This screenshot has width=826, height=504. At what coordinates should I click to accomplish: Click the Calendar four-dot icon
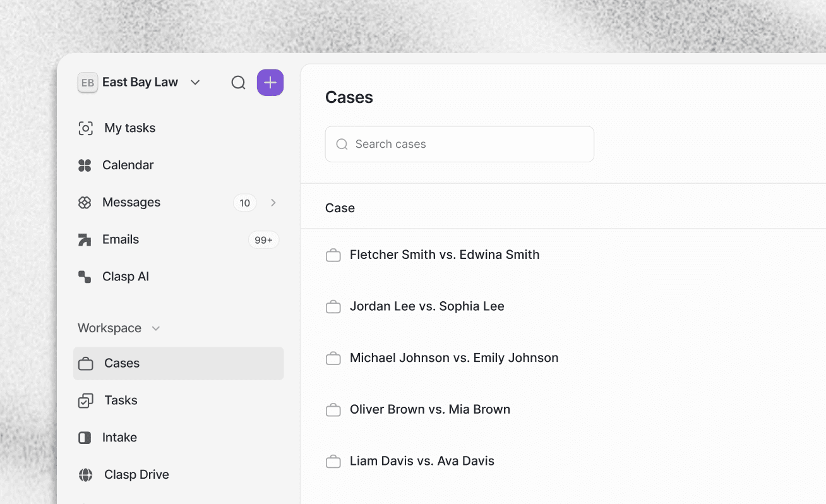85,165
